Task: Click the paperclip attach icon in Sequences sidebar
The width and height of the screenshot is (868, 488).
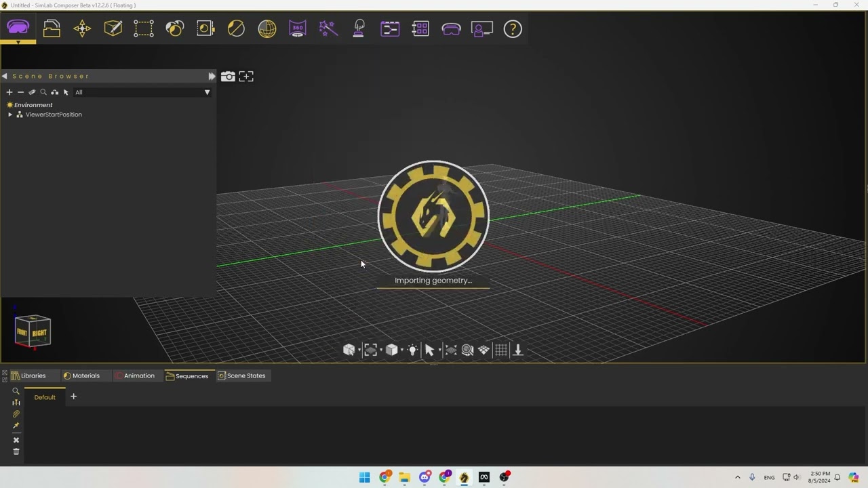Action: click(x=16, y=413)
